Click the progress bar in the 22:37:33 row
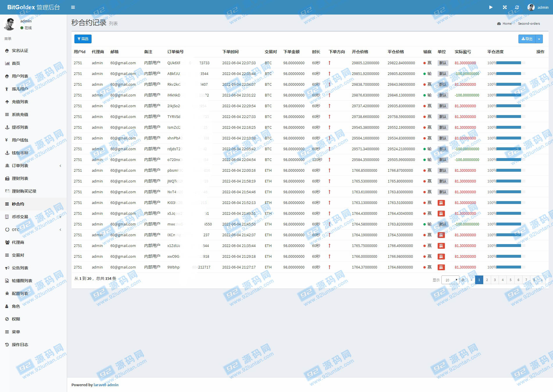The height and width of the screenshot is (392, 553). [x=511, y=63]
